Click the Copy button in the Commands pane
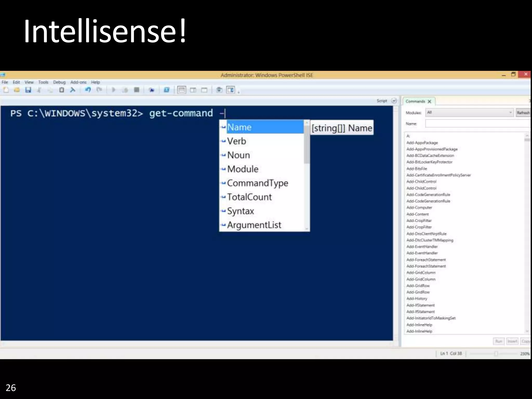The width and height of the screenshot is (532, 399). (526, 341)
